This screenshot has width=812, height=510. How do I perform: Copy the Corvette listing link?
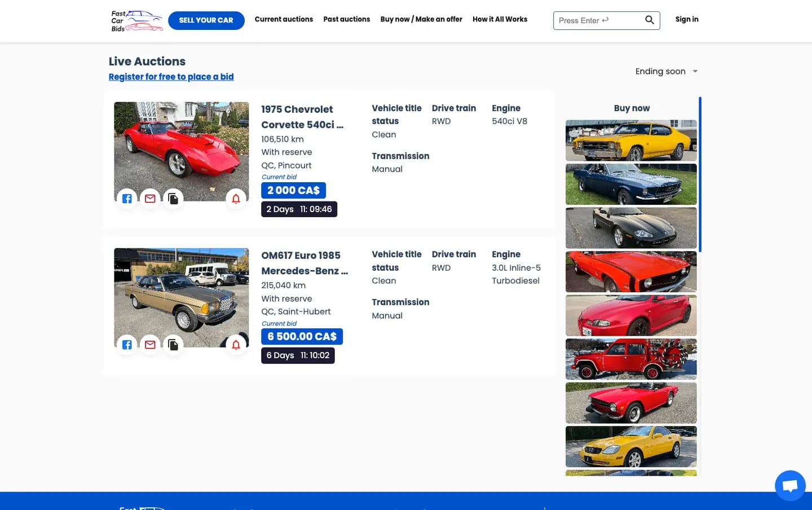point(173,199)
